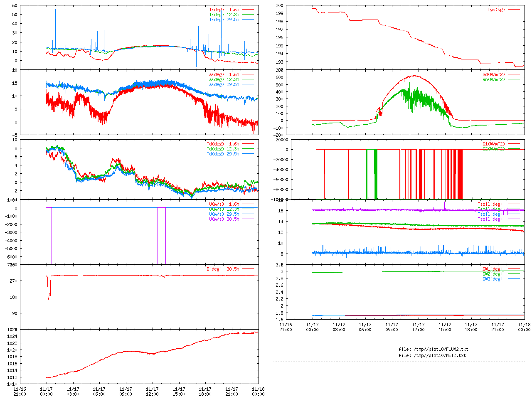The height and width of the screenshot is (399, 532).
Task: Click the 'GW3(deg)' legend label
Action: (493, 279)
